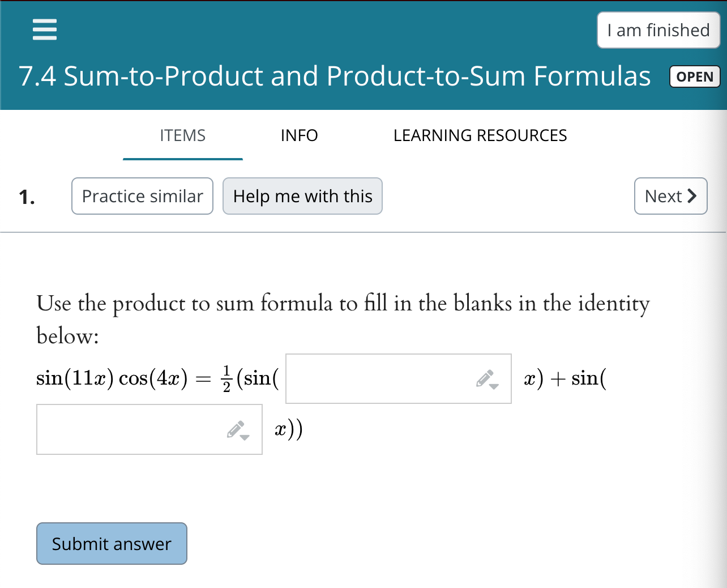Advance using the Next button

(670, 196)
